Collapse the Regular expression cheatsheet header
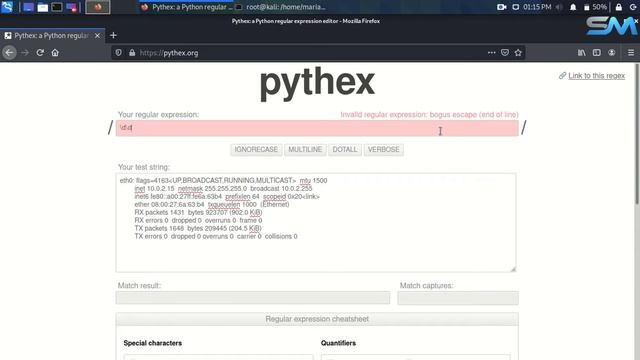 coord(317,319)
